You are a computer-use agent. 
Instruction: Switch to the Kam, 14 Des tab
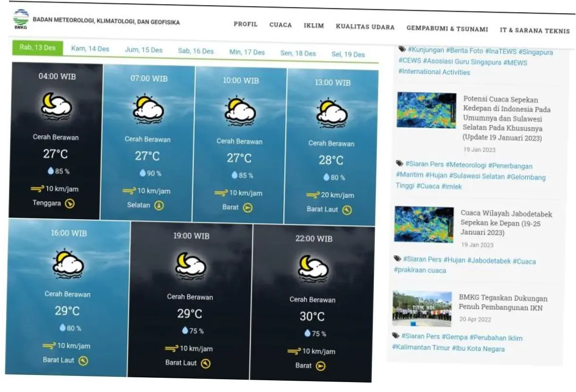pos(90,49)
